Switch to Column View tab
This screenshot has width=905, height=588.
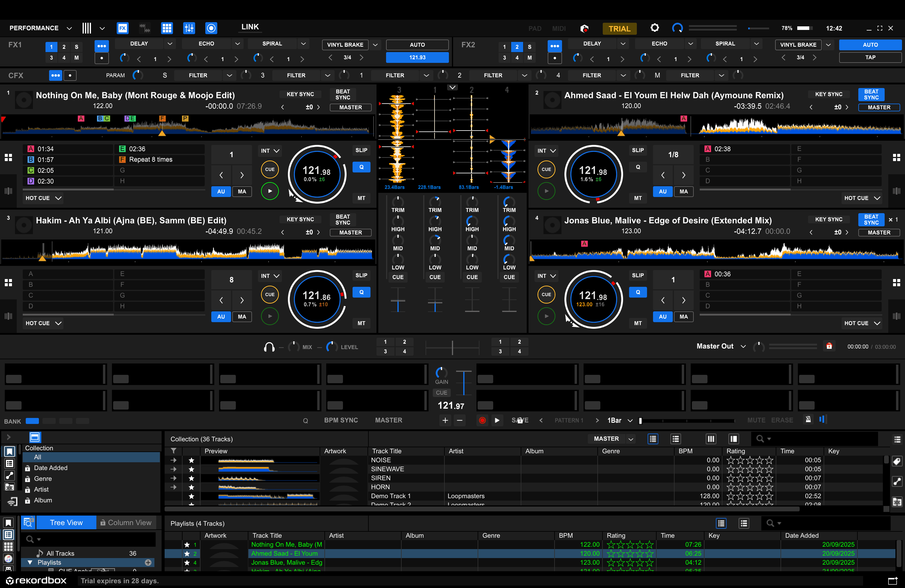tap(127, 522)
